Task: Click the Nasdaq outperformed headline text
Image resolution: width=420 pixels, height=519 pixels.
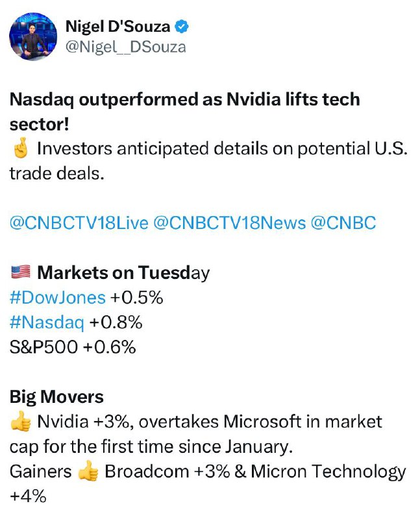Action: [185, 112]
